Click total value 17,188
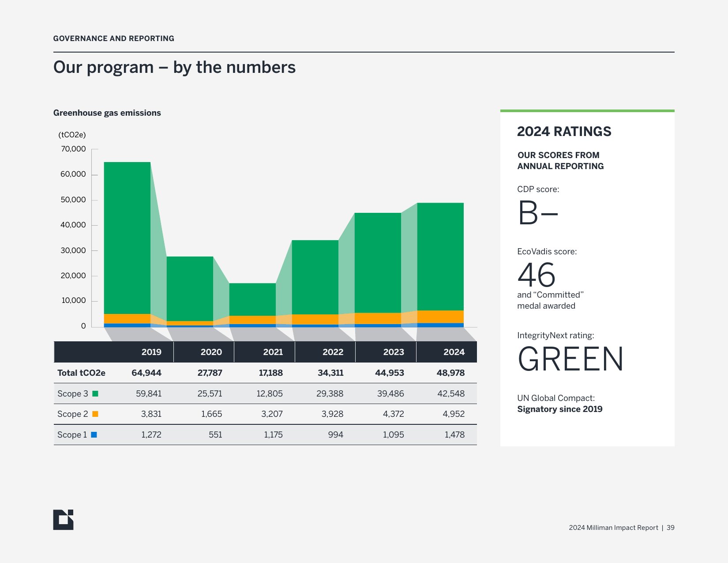Screen dimensions: 728x563 tap(271, 373)
